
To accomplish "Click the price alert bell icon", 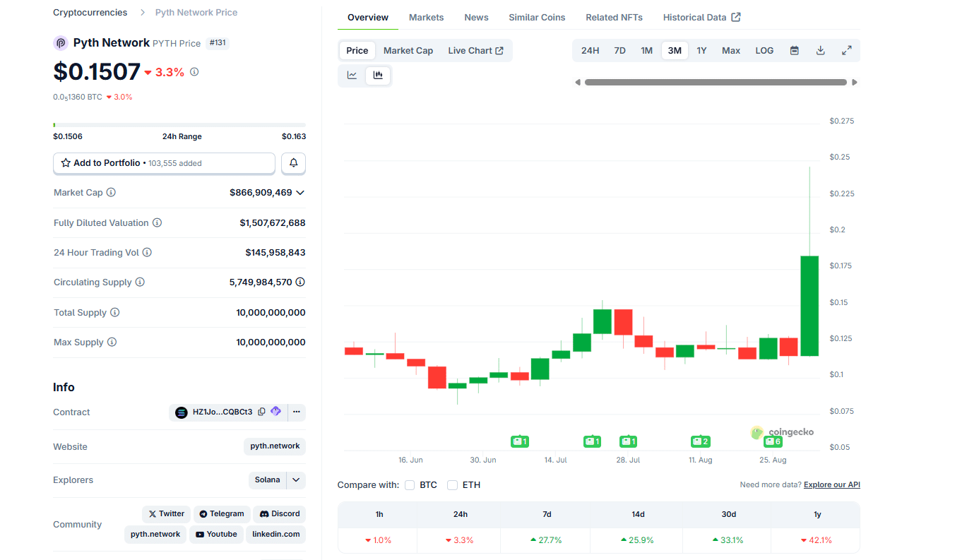I will 293,163.
